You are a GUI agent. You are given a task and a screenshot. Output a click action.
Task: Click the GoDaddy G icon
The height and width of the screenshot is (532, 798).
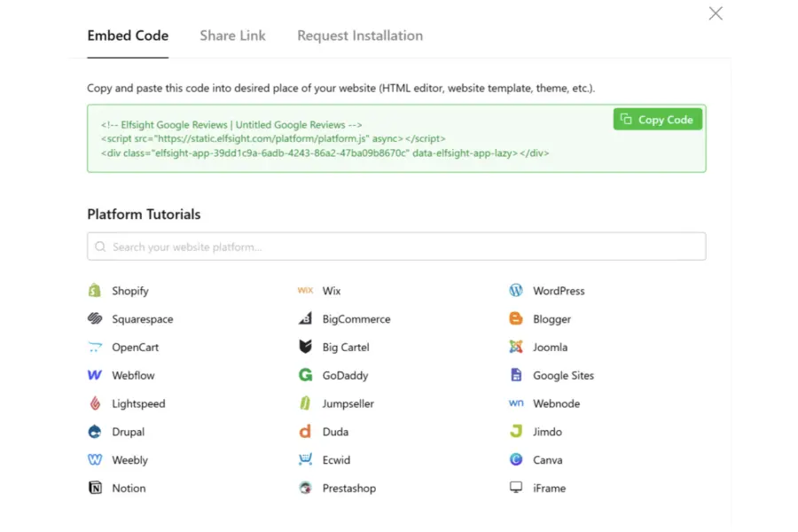305,375
